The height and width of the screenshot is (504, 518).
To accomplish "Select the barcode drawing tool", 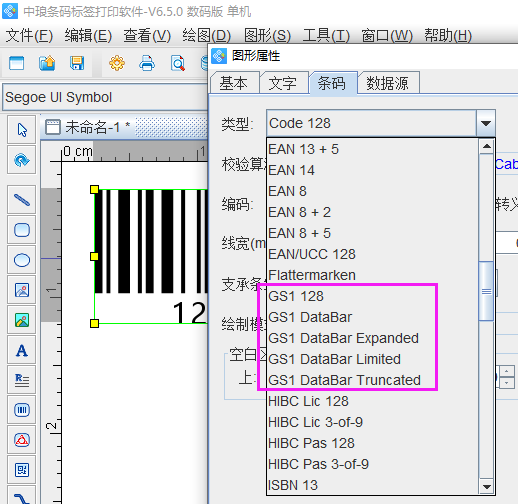I will (x=22, y=410).
